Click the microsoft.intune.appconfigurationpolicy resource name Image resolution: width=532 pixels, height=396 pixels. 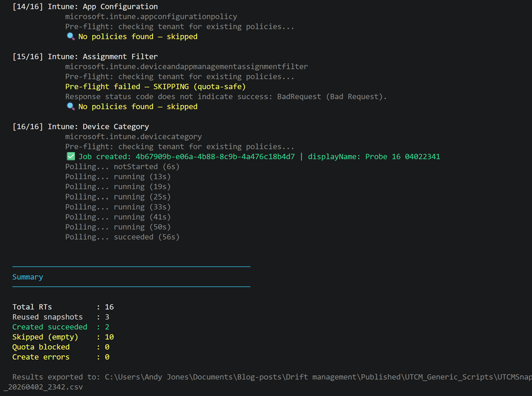tap(151, 17)
